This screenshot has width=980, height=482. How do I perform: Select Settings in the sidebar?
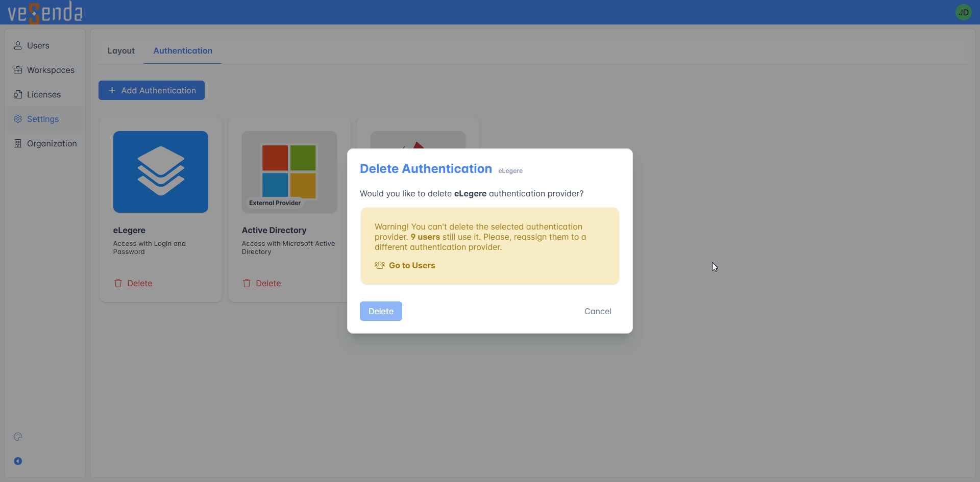click(x=45, y=119)
